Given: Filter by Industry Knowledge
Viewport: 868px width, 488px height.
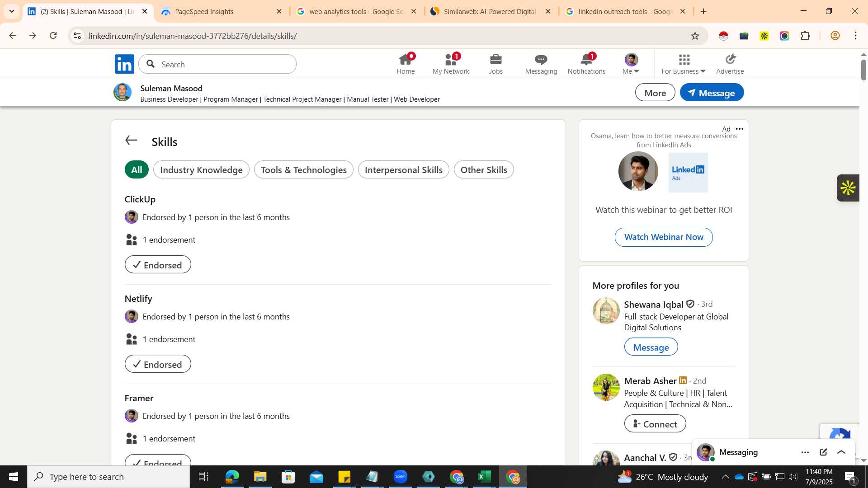Looking at the screenshot, I should coord(201,170).
